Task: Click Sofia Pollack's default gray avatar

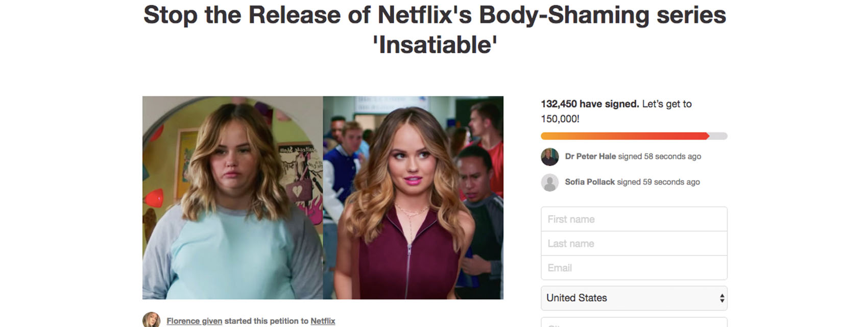Action: [x=550, y=182]
